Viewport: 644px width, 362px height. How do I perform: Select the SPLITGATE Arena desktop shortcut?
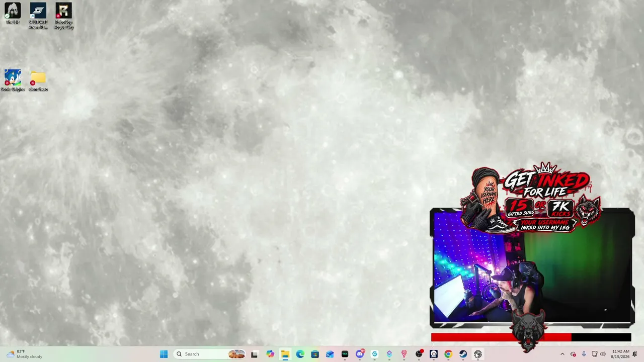point(38,16)
